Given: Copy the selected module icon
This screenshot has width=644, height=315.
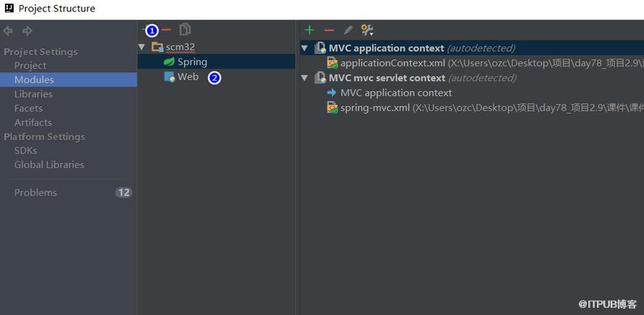Looking at the screenshot, I should pyautogui.click(x=185, y=30).
